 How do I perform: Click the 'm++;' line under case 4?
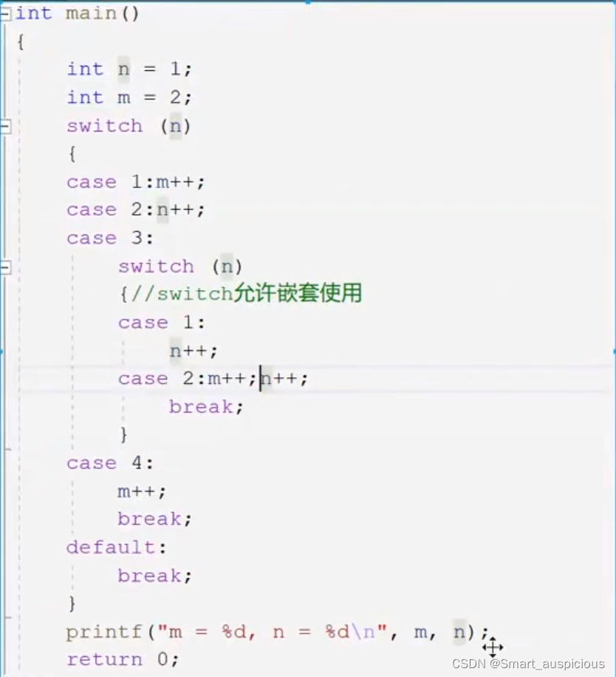coord(142,492)
